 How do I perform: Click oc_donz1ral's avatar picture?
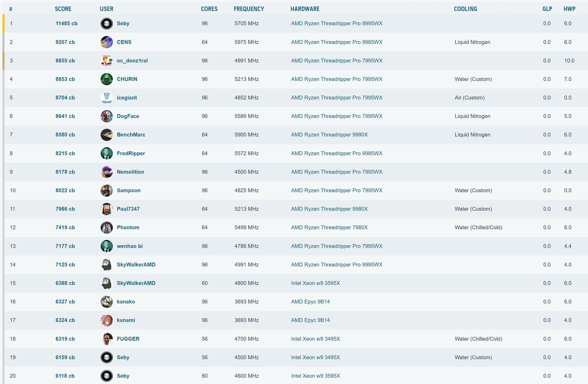tap(107, 61)
